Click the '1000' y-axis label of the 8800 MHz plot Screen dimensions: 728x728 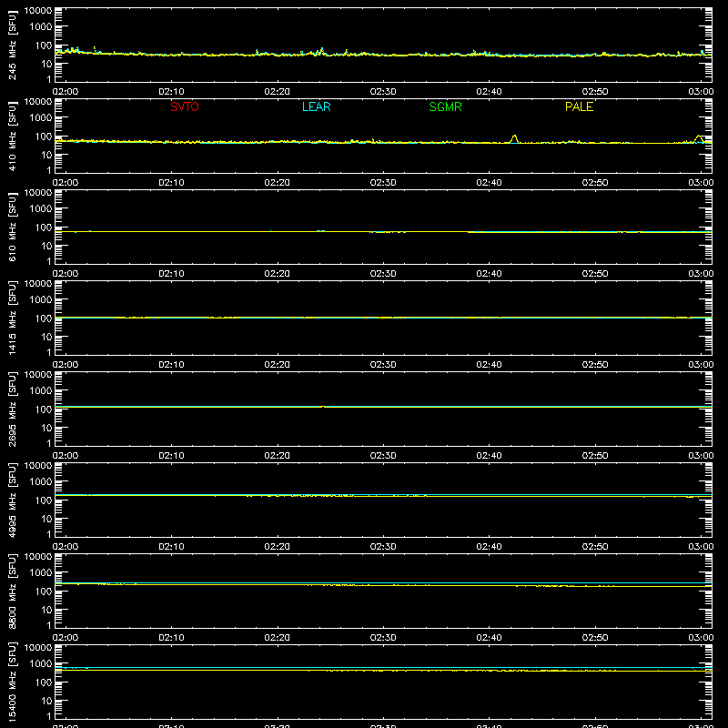[41, 573]
